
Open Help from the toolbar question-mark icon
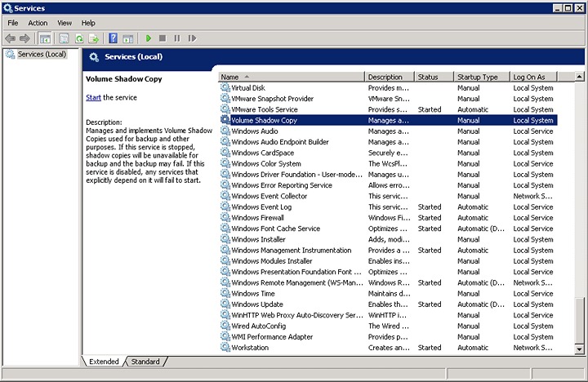click(x=113, y=38)
